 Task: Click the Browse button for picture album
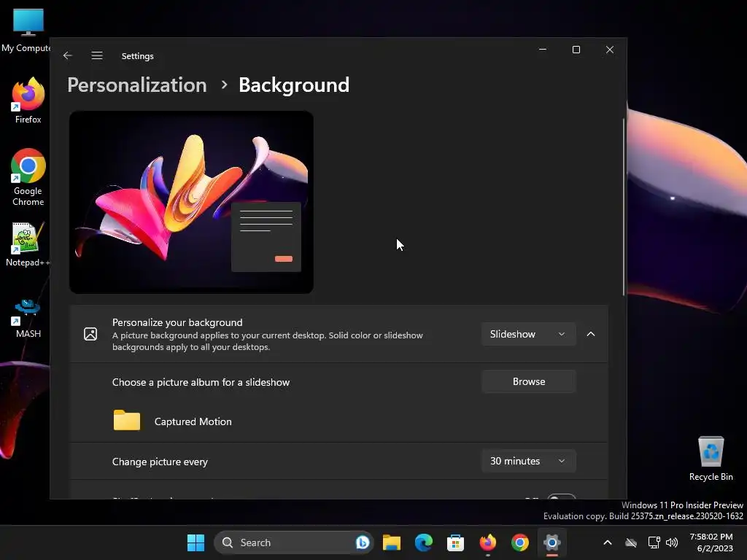528,381
